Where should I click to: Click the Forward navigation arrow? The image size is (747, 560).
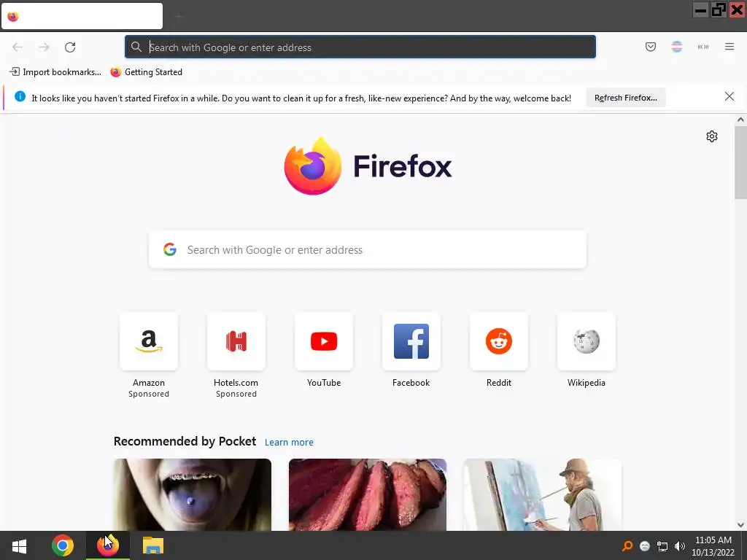(x=44, y=47)
